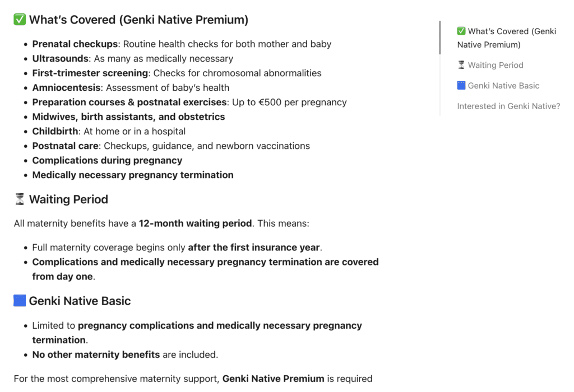Open the What's Covered (Genki Native Premium) outline entry
Viewport: 574px width, 392px height.
click(506, 38)
